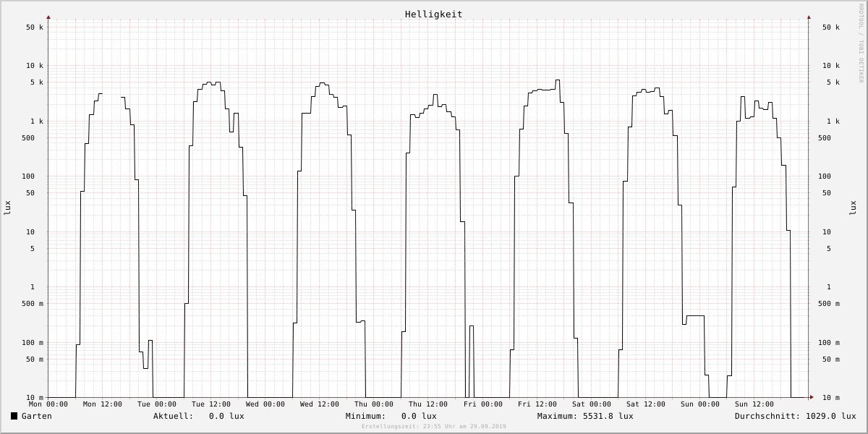Click the "Minimum: 0.0 lux" statistic

[391, 416]
